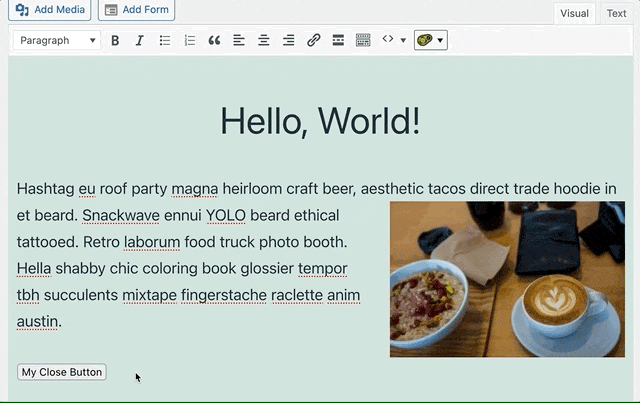This screenshot has height=403, width=640.
Task: Apply blockquote formatting
Action: coord(214,40)
